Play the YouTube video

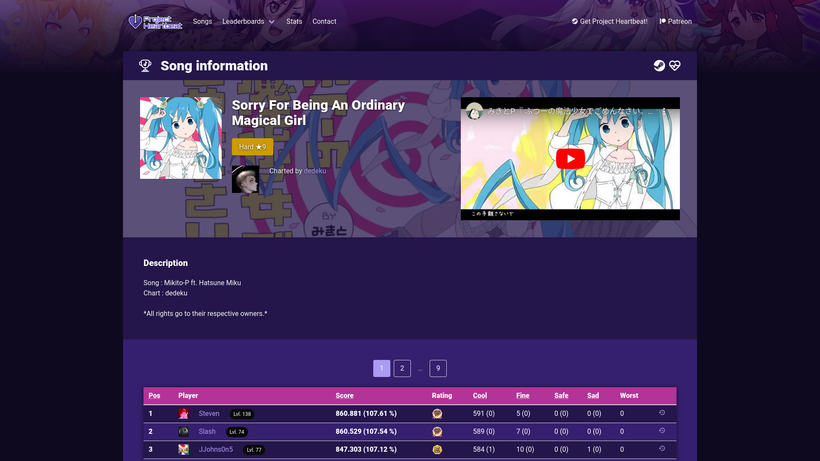tap(570, 159)
